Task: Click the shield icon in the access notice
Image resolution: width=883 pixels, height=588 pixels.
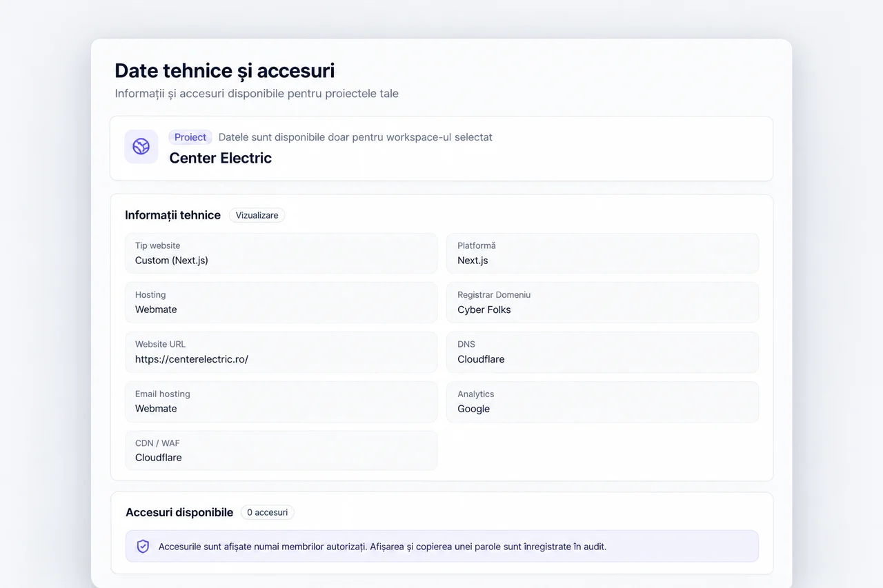Action: [x=143, y=547]
